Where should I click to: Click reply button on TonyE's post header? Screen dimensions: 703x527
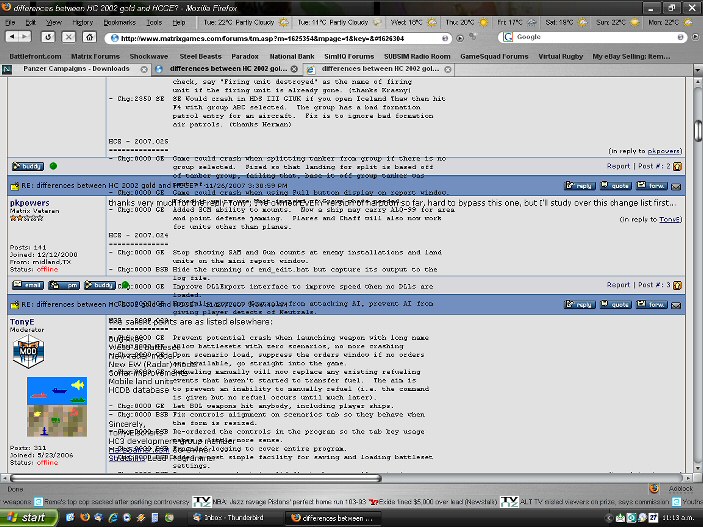(579, 305)
